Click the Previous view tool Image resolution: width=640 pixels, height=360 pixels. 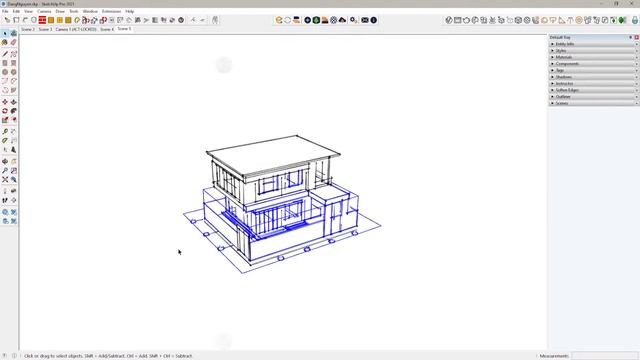pos(13,179)
